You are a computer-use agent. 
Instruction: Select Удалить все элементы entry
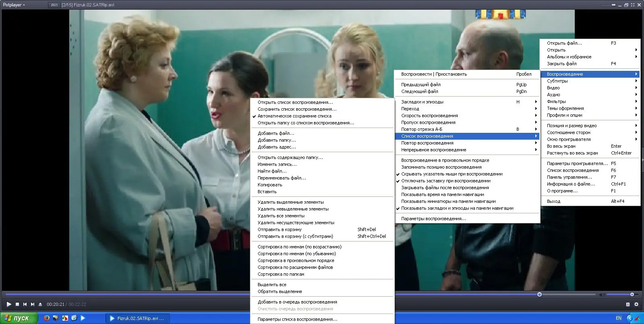point(322,216)
